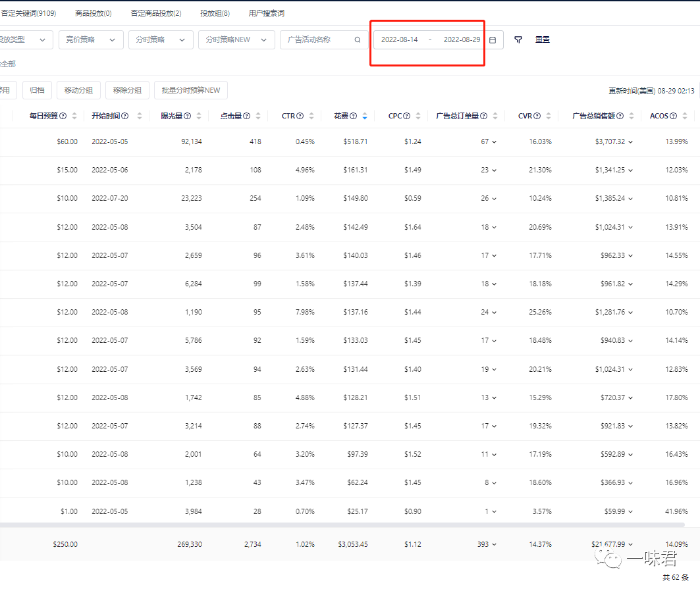Click the help icon next to CVR

point(537,116)
